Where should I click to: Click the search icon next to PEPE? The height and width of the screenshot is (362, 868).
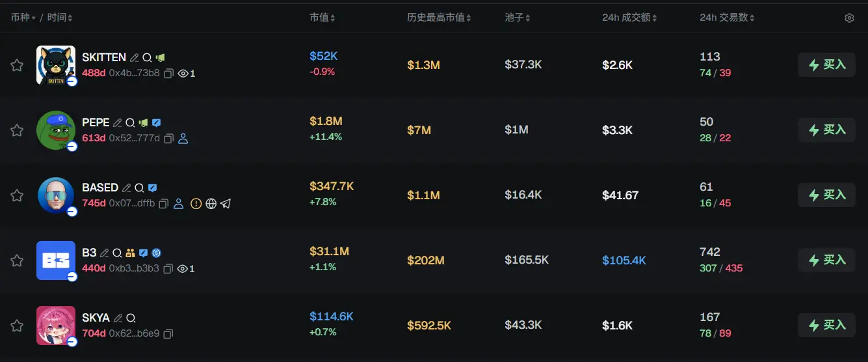click(x=130, y=122)
